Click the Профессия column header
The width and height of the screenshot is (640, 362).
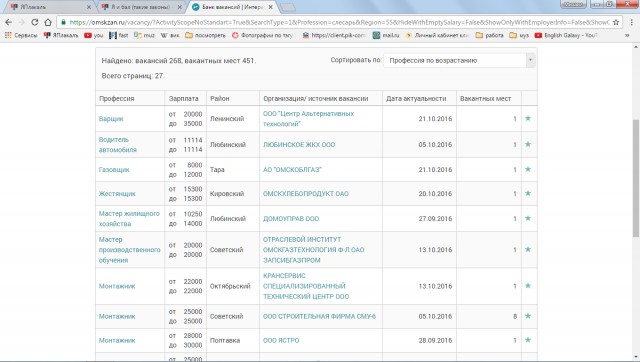(116, 98)
